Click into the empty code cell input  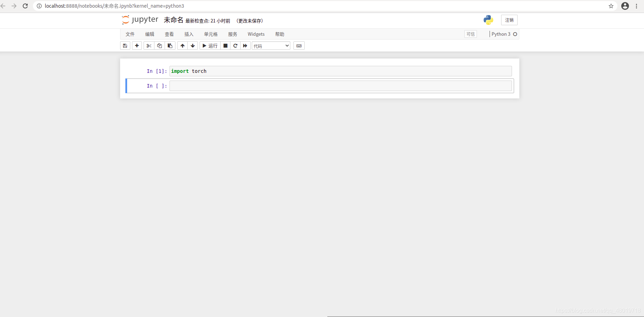pos(341,86)
